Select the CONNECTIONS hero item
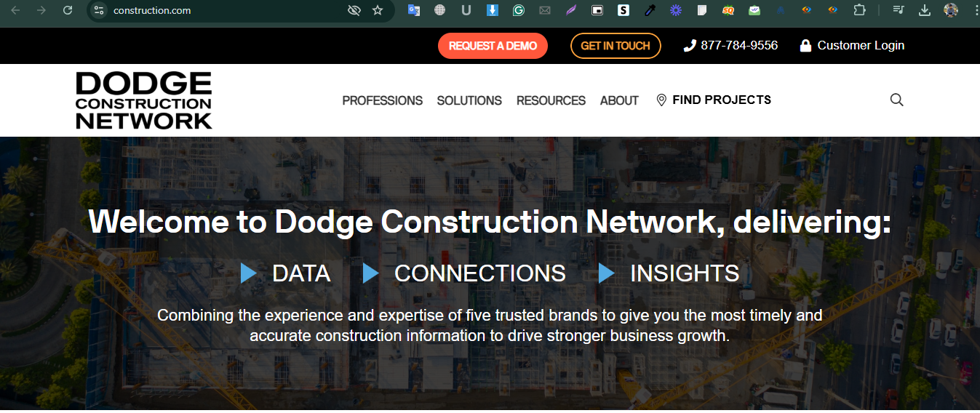The width and height of the screenshot is (980, 413). (x=464, y=273)
